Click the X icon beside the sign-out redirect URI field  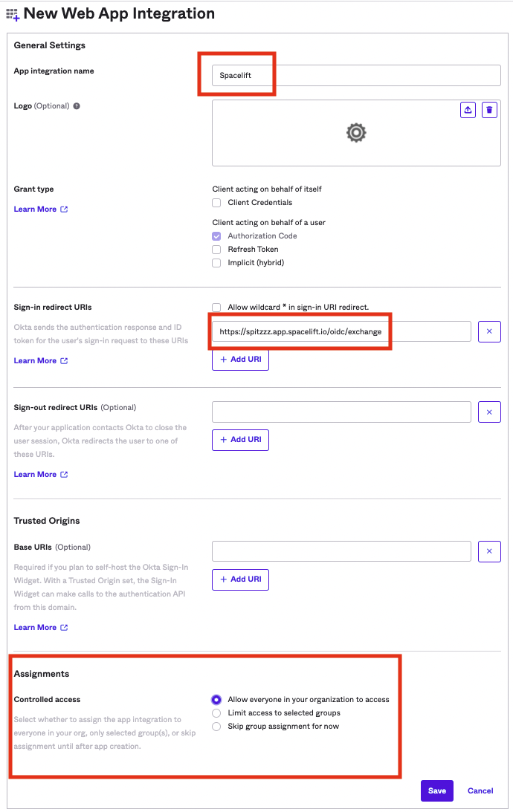tap(489, 412)
